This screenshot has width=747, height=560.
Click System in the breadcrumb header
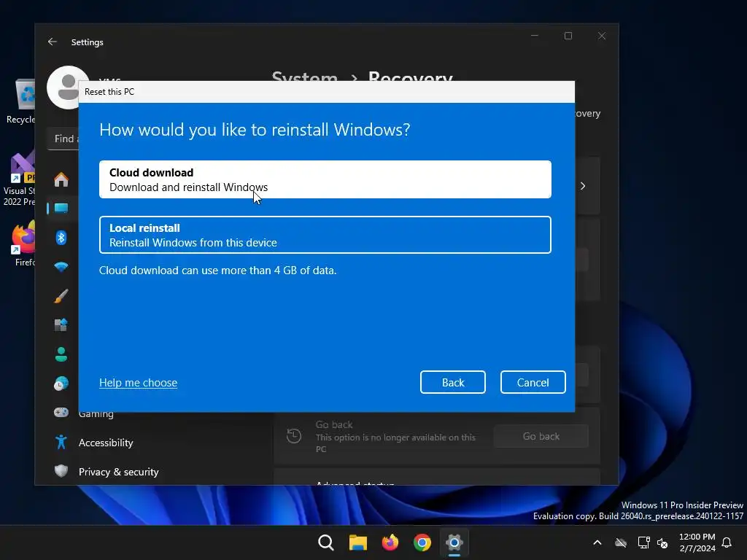click(x=304, y=77)
